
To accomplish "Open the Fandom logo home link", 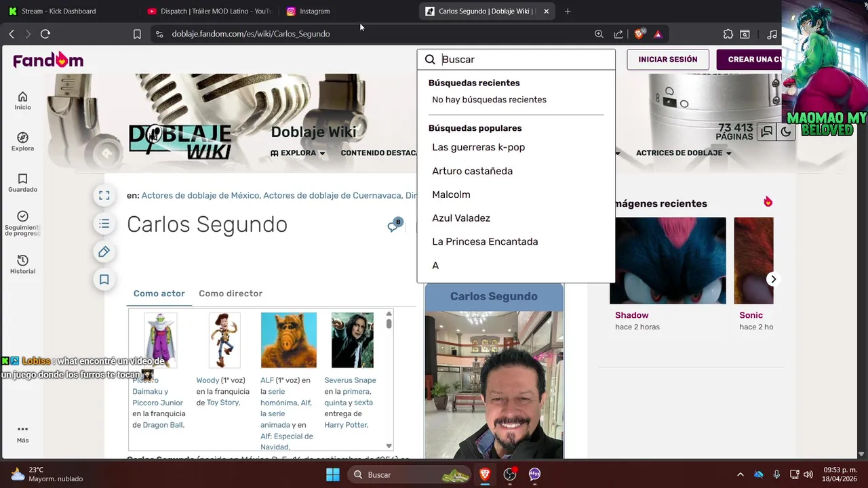I will click(x=48, y=60).
